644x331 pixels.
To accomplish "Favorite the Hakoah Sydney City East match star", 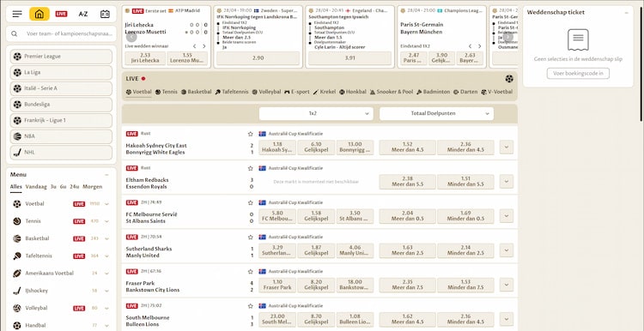I will point(250,134).
